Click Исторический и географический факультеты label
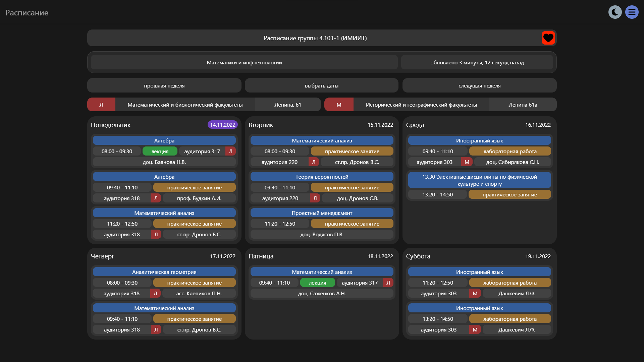The height and width of the screenshot is (362, 644). coord(421,105)
